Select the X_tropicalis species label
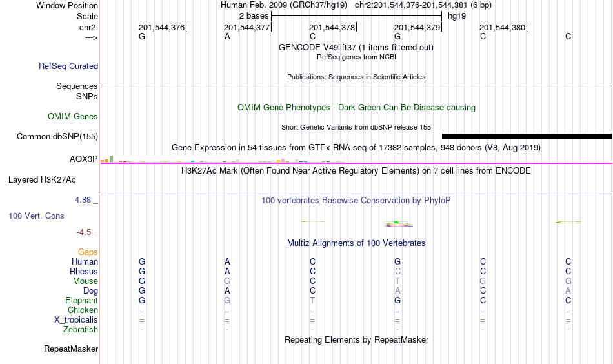The height and width of the screenshot is (364, 613). [x=76, y=320]
